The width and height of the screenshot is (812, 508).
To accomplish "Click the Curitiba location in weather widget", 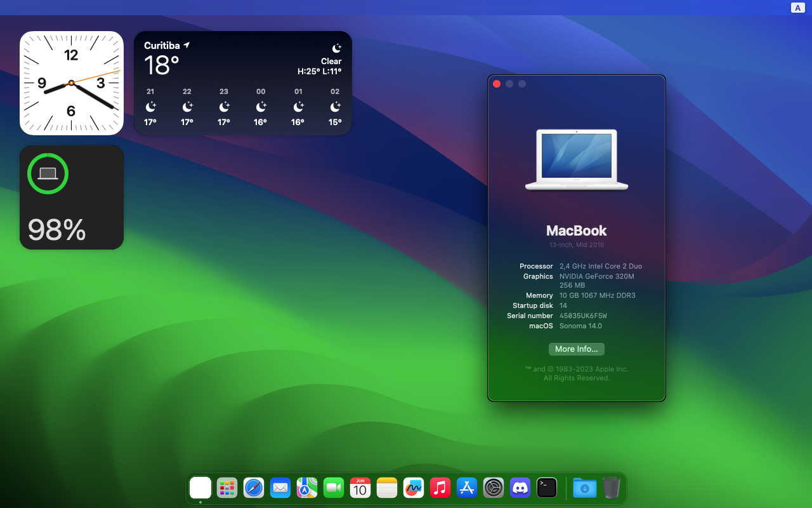I will tap(167, 46).
